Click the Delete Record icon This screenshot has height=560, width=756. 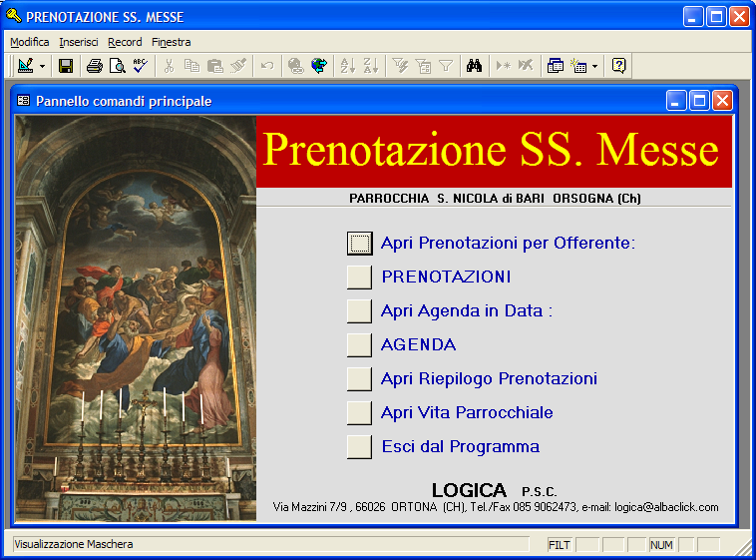[x=526, y=65]
